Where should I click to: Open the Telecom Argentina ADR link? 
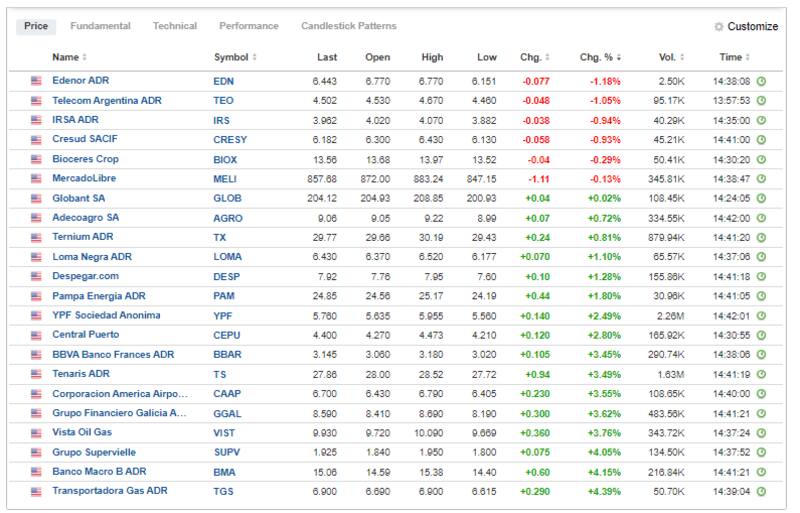pos(106,100)
